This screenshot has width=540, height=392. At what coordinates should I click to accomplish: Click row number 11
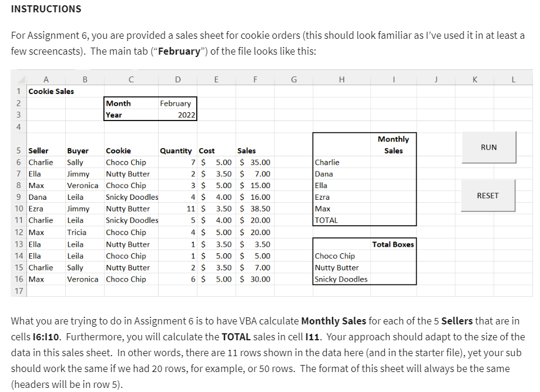[18, 220]
